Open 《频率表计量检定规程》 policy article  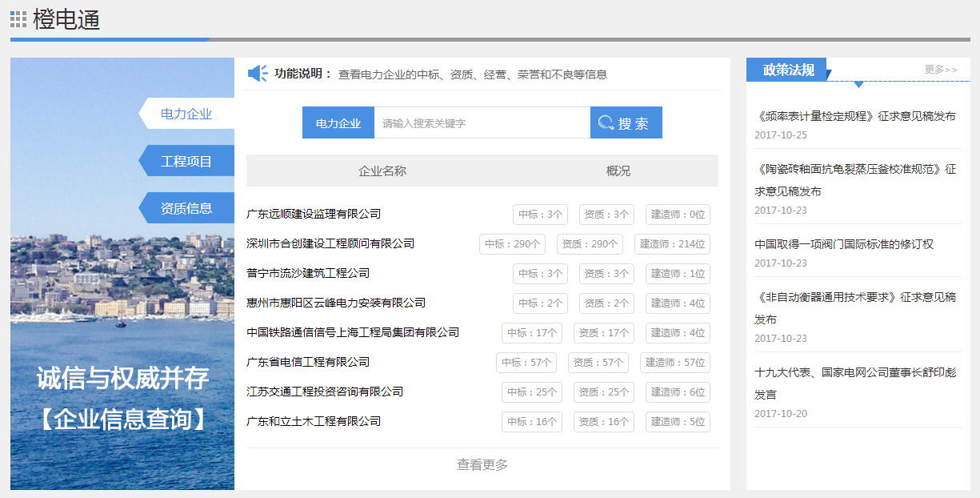(x=854, y=116)
